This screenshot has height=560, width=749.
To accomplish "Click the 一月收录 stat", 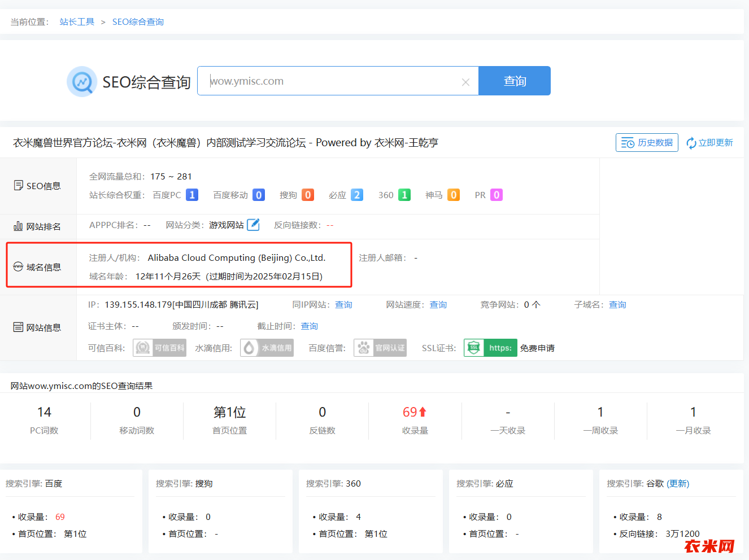I will tap(693, 421).
